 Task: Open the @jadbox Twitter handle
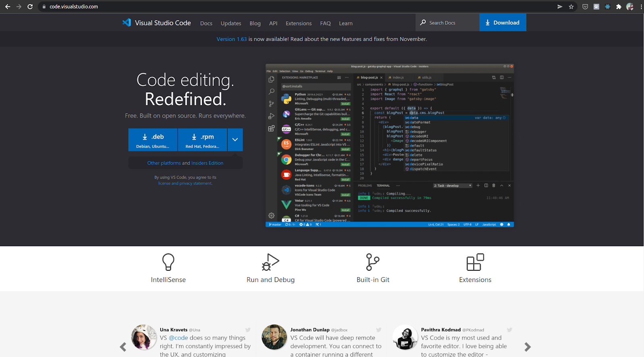tap(339, 330)
